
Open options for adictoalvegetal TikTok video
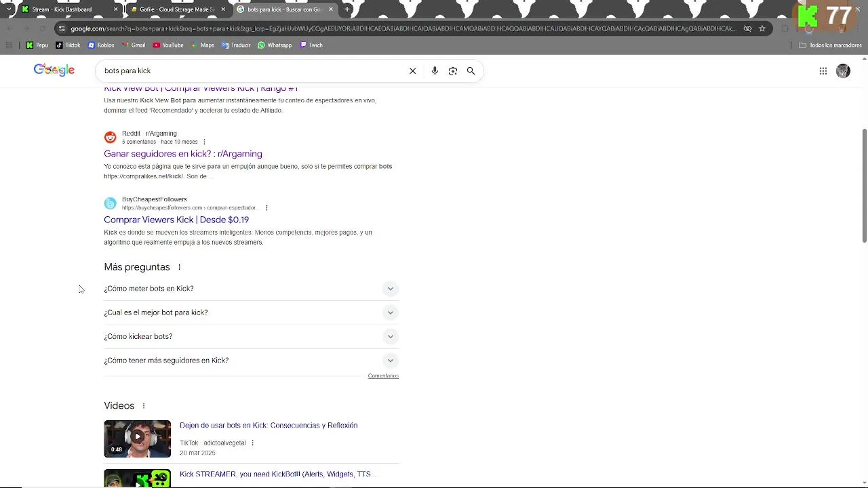click(252, 443)
